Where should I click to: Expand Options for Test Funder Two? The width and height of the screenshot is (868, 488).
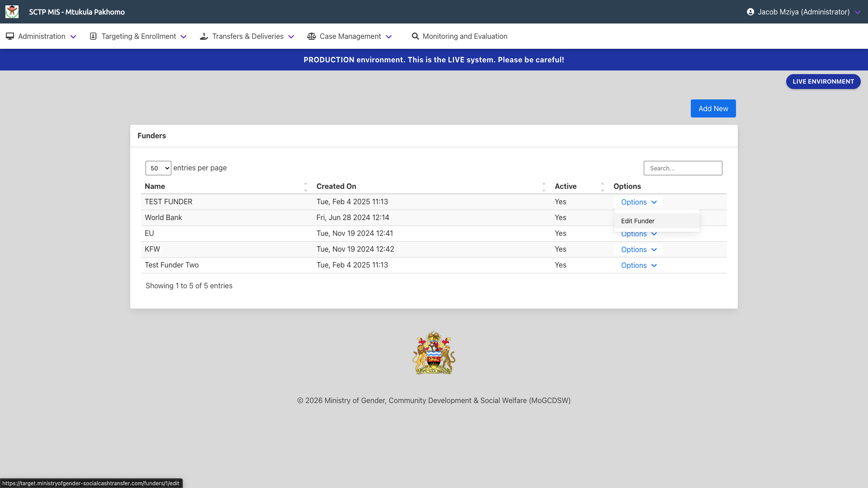[638, 265]
